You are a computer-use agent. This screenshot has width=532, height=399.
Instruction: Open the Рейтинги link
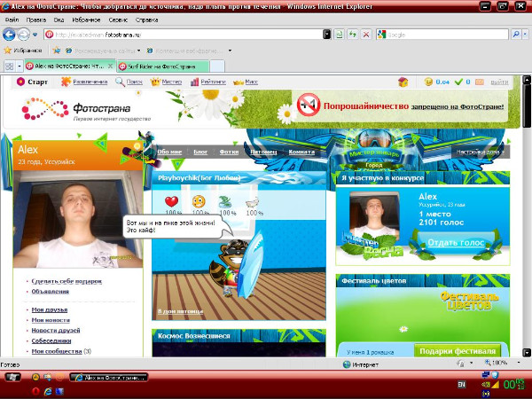[x=213, y=82]
